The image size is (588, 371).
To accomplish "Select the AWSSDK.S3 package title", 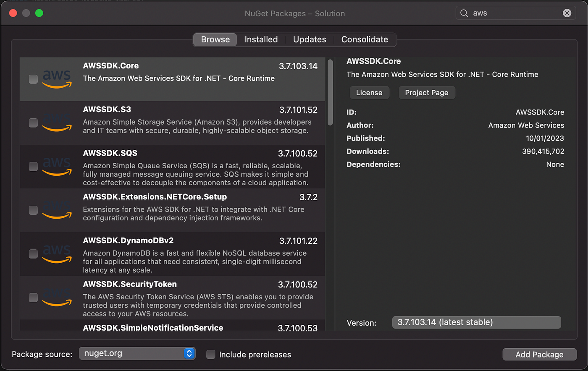I will [107, 110].
